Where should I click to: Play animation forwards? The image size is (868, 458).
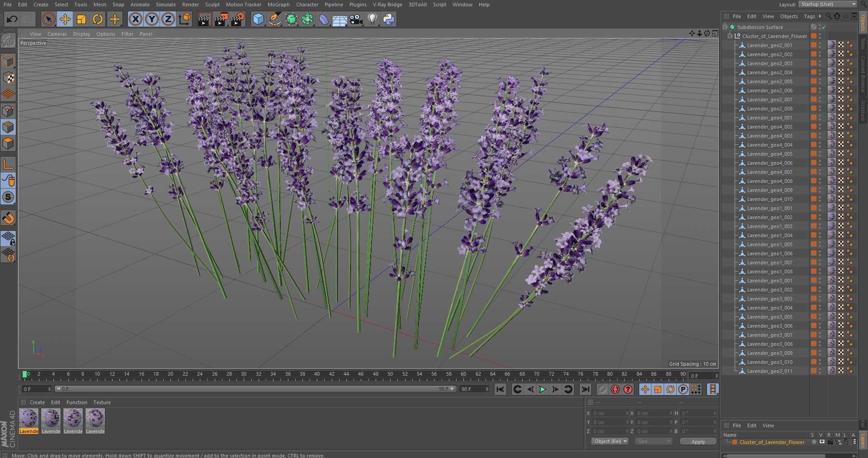[542, 389]
